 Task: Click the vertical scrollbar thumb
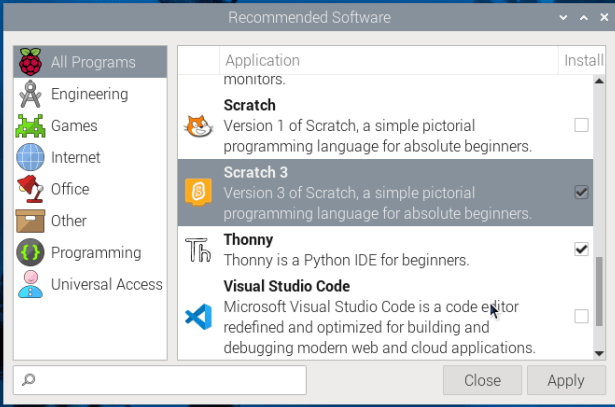pos(599,291)
